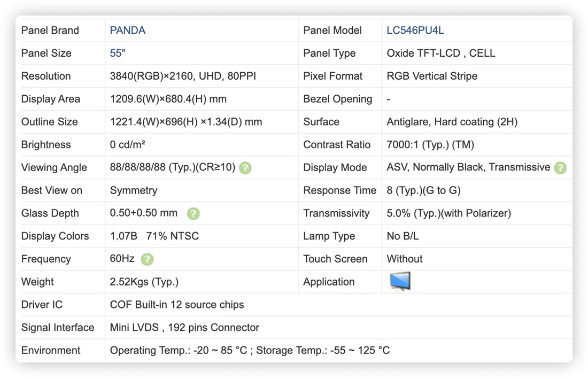The image size is (588, 378).
Task: Click the glass depth value 0.50+0.50 mm
Action: (x=144, y=213)
